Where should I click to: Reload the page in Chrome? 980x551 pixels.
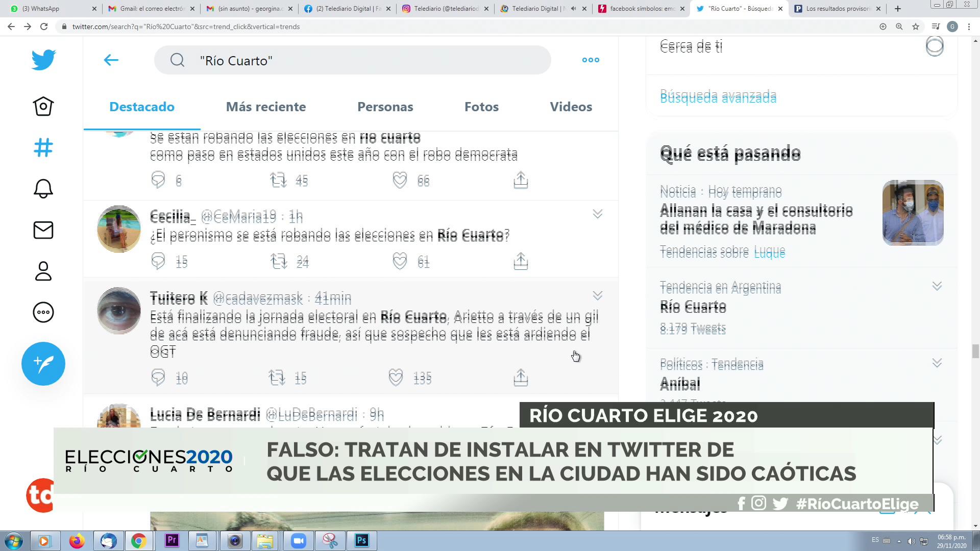[44, 27]
